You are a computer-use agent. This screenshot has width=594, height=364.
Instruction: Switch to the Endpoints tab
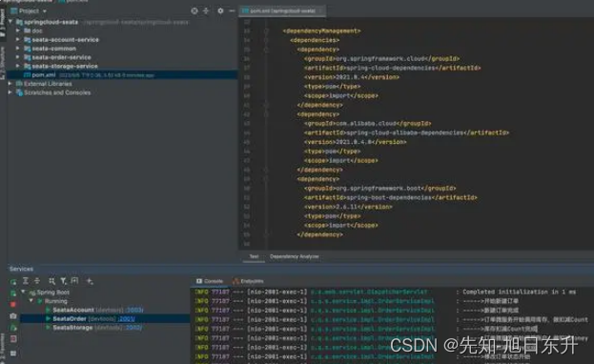click(249, 281)
